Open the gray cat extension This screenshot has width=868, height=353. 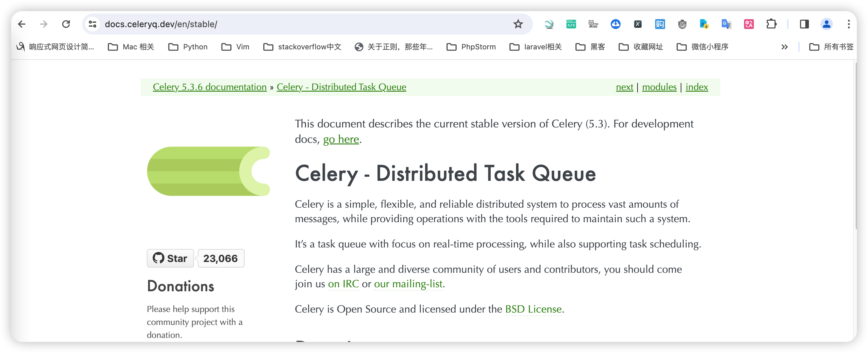pos(593,24)
